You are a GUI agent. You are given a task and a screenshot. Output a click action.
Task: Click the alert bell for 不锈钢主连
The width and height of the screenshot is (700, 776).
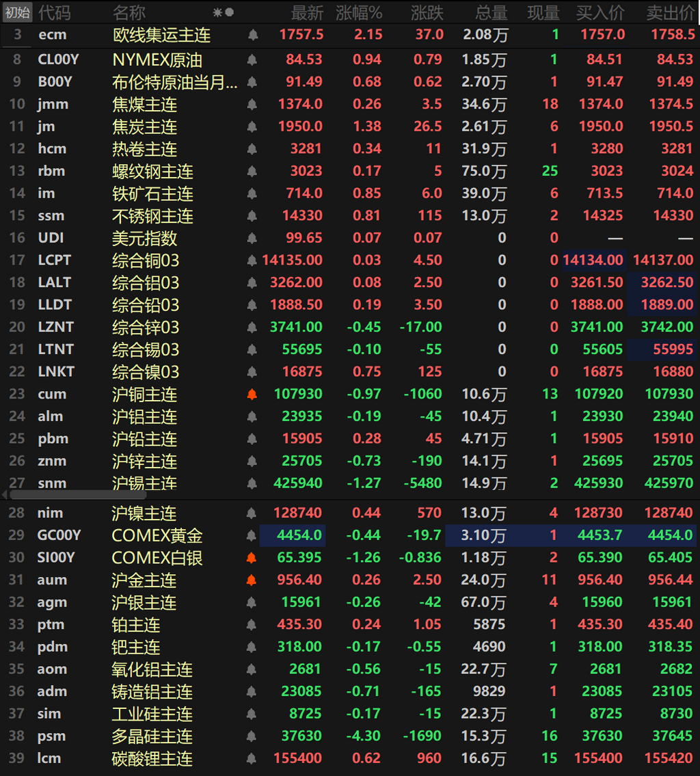pyautogui.click(x=252, y=216)
